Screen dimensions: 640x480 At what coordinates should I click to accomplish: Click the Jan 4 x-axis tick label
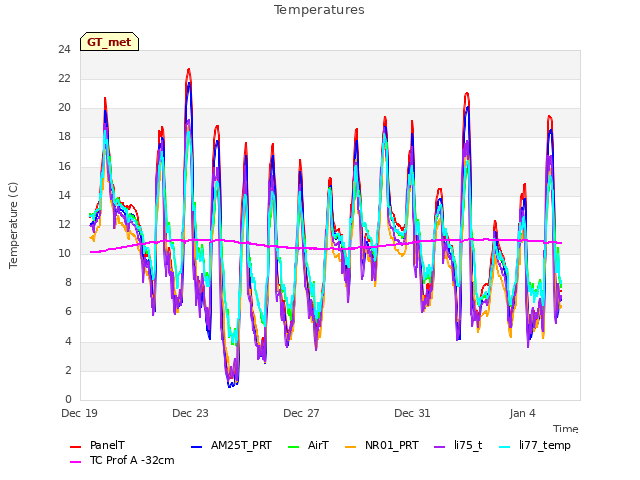click(522, 413)
